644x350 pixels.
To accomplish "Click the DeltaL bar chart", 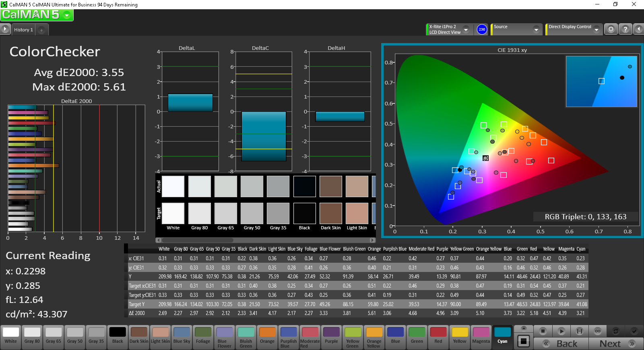I will coord(190,111).
